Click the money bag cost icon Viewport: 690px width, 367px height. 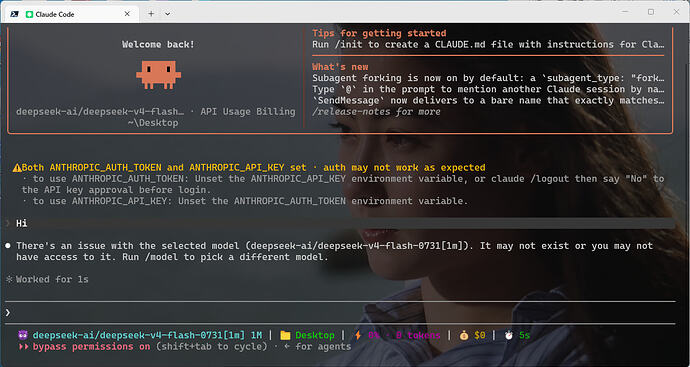tap(464, 335)
